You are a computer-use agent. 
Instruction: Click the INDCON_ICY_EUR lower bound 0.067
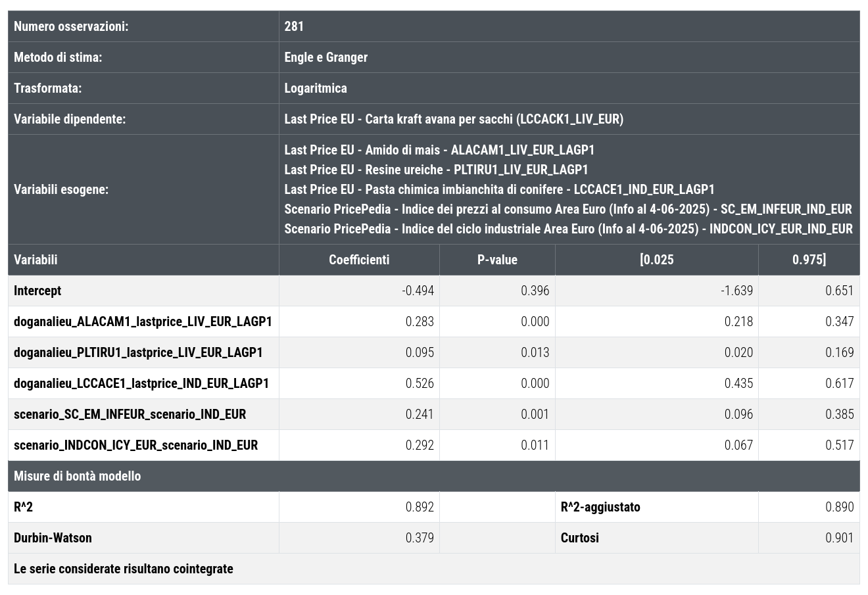coord(738,445)
